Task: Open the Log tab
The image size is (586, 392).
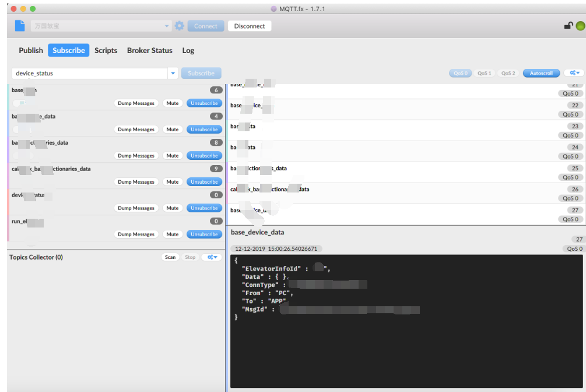Action: point(188,50)
